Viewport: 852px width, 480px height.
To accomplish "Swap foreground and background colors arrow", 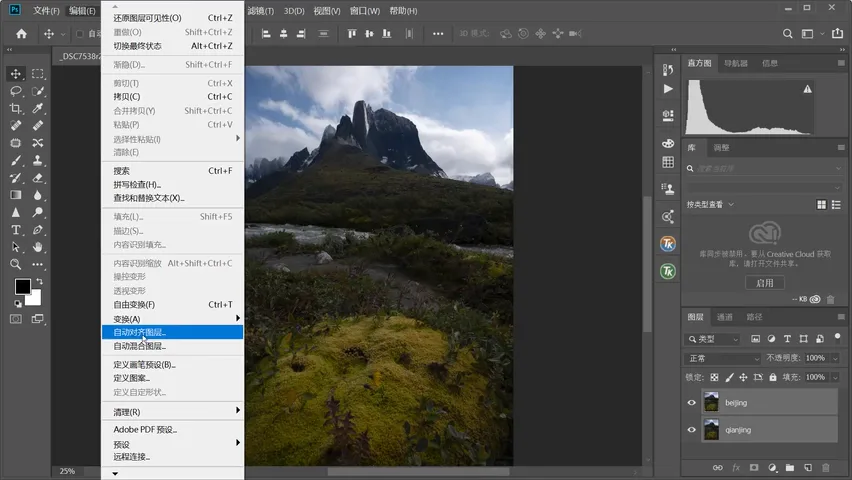I will coord(39,281).
